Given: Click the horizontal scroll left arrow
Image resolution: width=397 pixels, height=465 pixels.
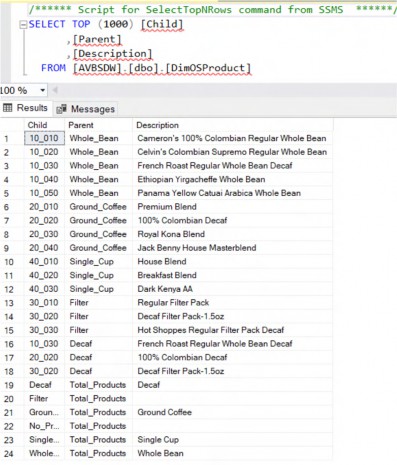Looking at the screenshot, I should click(55, 90).
